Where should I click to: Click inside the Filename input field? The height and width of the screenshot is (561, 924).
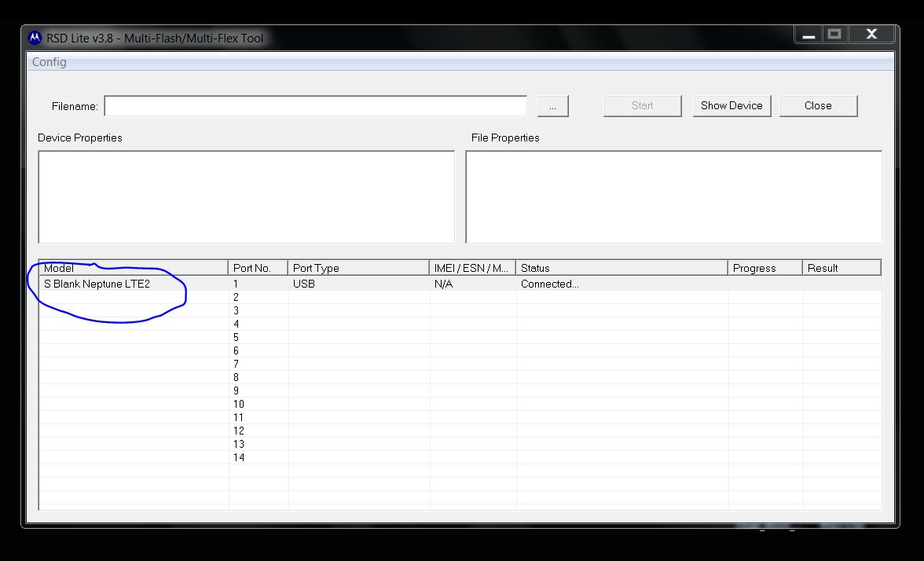tap(315, 106)
